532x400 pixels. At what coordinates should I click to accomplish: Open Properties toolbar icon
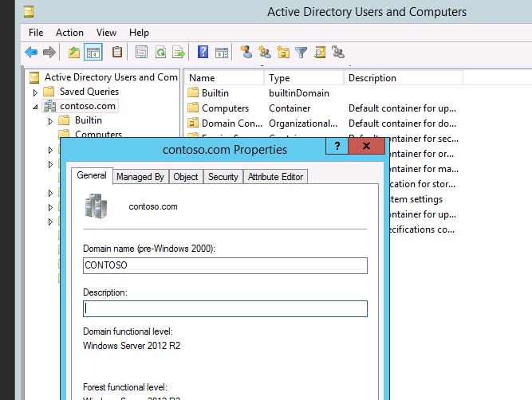pos(141,53)
